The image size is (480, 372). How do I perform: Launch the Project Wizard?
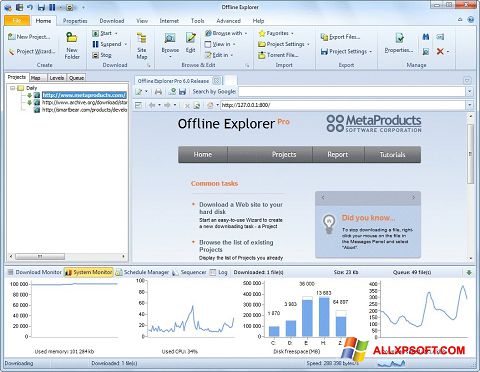click(x=32, y=51)
